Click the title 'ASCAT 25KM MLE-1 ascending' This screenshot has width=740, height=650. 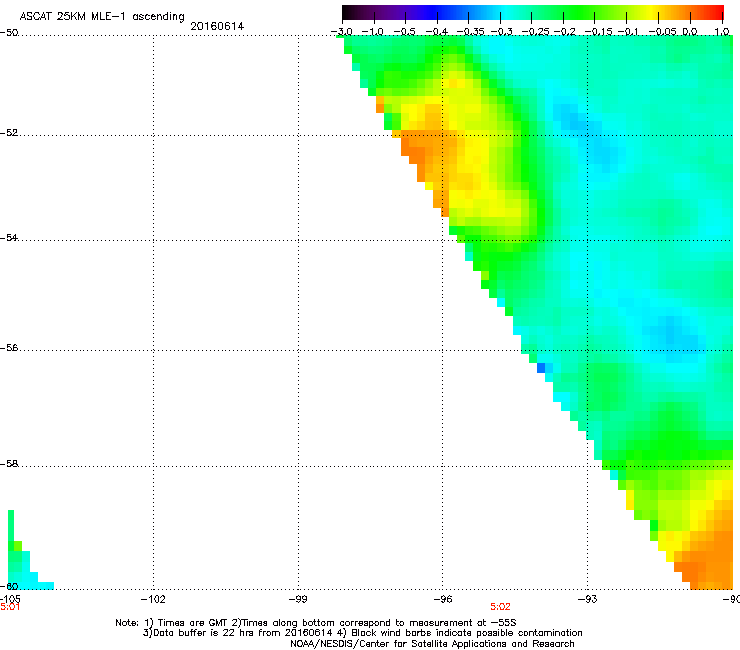point(102,16)
